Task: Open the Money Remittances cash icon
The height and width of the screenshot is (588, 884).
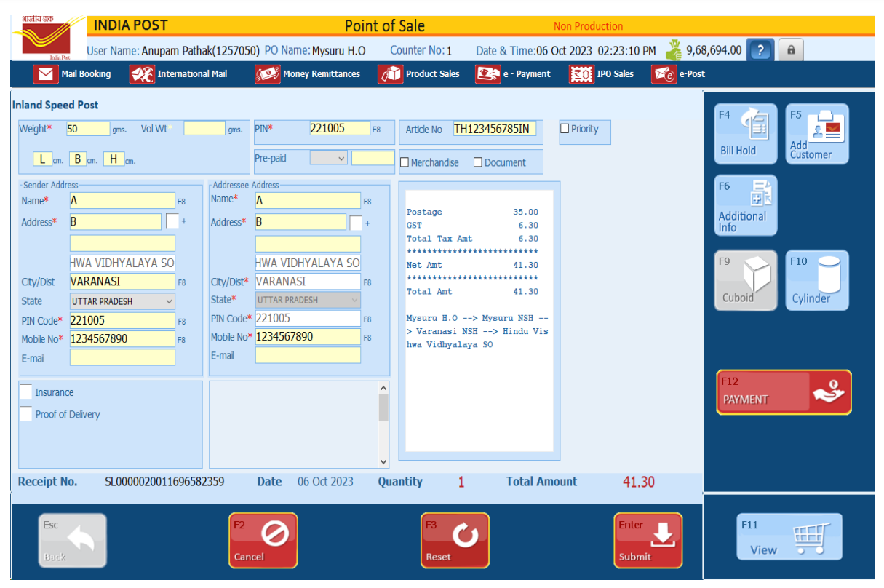Action: click(x=267, y=74)
